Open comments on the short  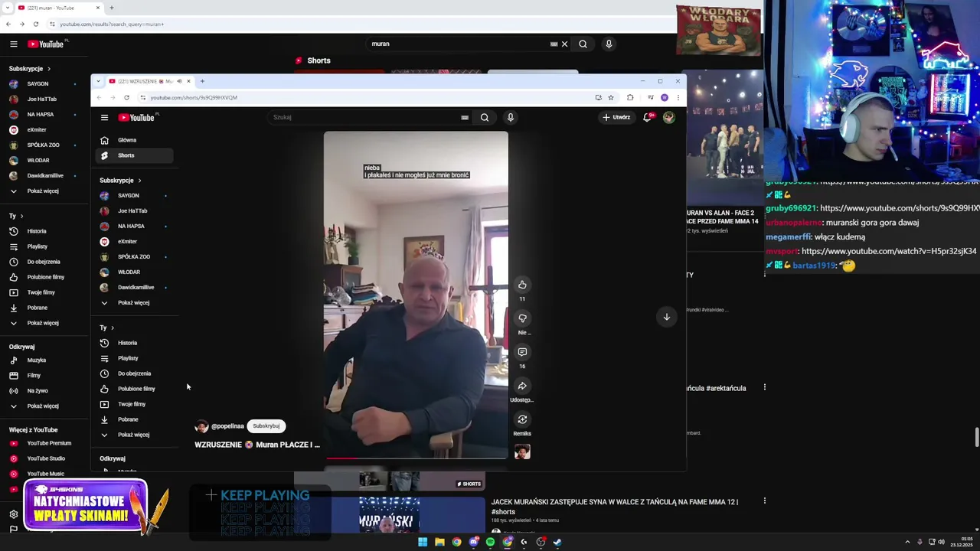point(522,352)
